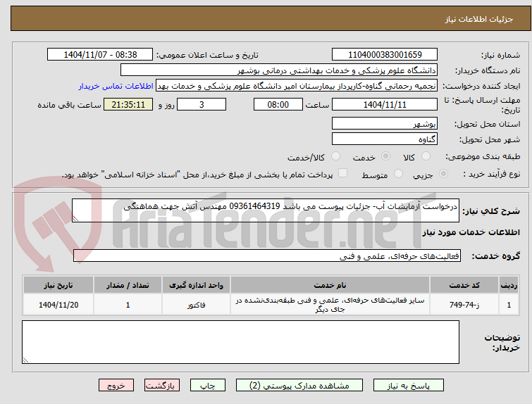This screenshot has height=404, width=532.
Task: Click the deadline time field 08:00
Action: (x=278, y=104)
